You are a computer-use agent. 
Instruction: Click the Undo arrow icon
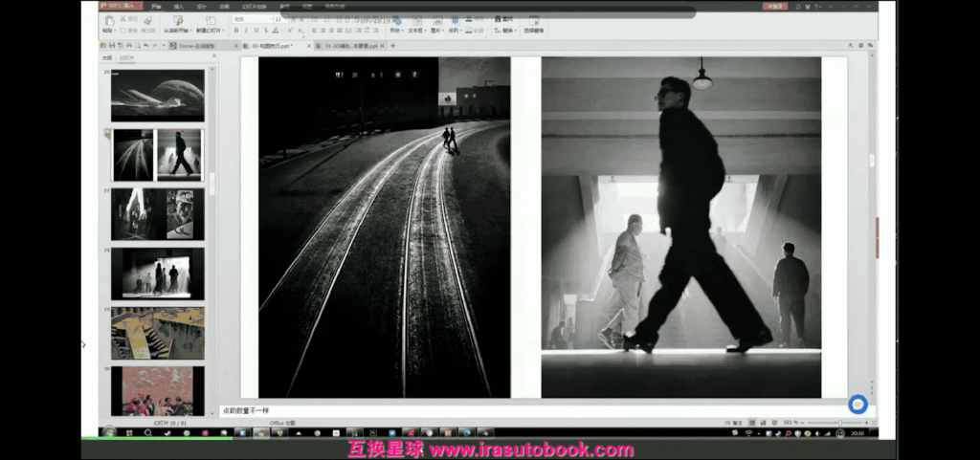[x=145, y=46]
